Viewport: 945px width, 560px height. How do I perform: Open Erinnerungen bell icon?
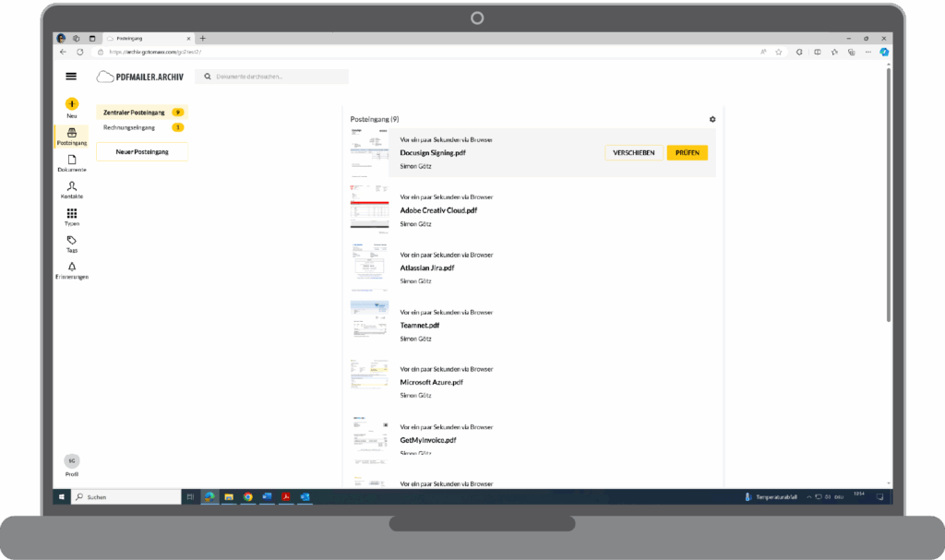coord(72,267)
